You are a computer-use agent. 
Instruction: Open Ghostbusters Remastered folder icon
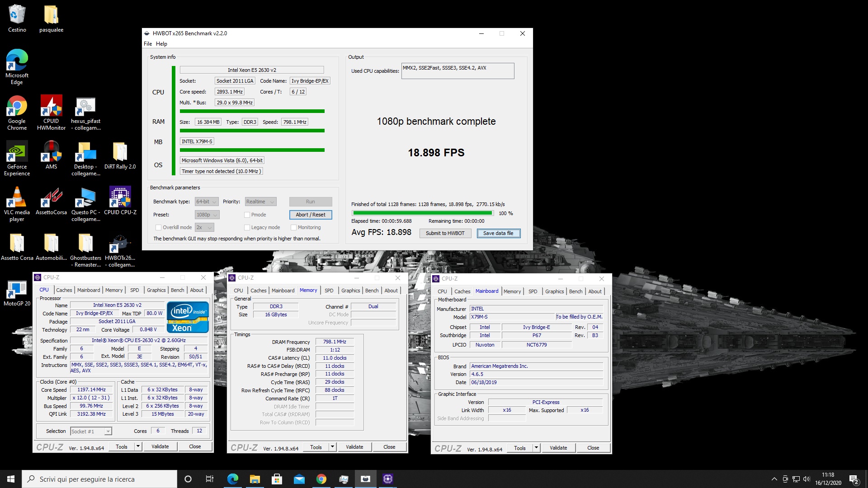click(x=85, y=249)
